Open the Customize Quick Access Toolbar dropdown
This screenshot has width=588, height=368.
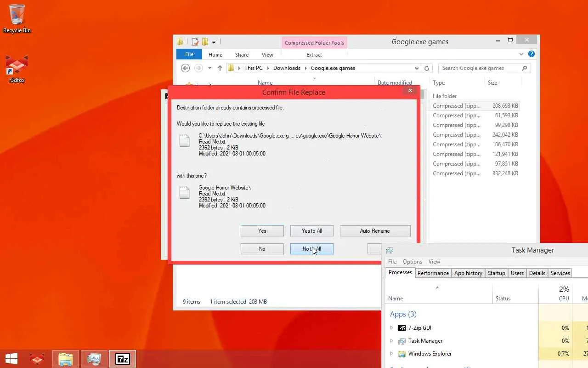pos(214,42)
